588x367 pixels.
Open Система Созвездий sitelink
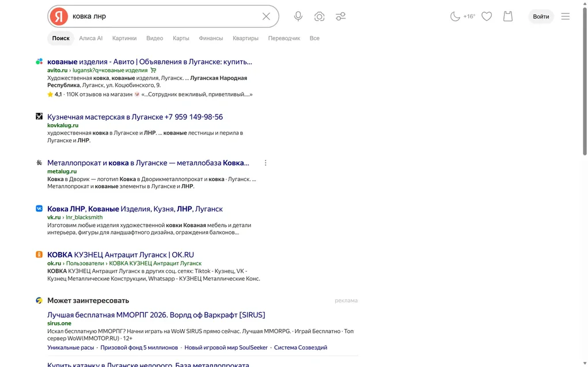[301, 347]
